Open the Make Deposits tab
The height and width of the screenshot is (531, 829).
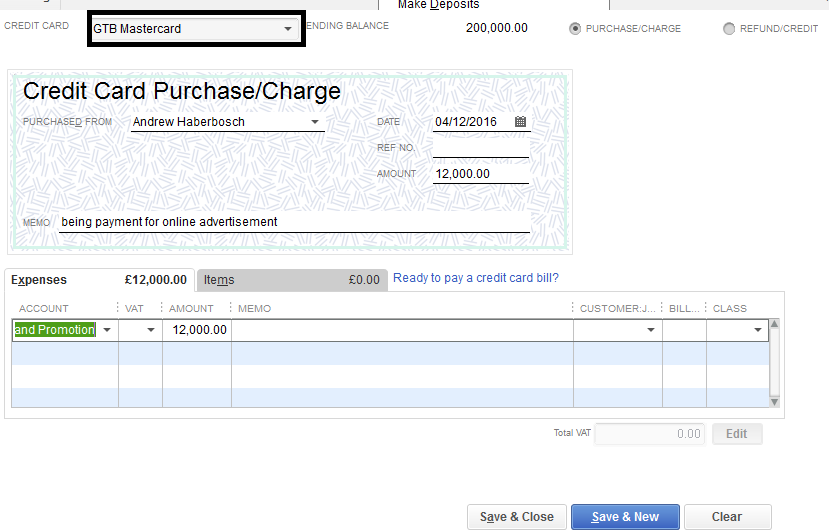coord(439,5)
